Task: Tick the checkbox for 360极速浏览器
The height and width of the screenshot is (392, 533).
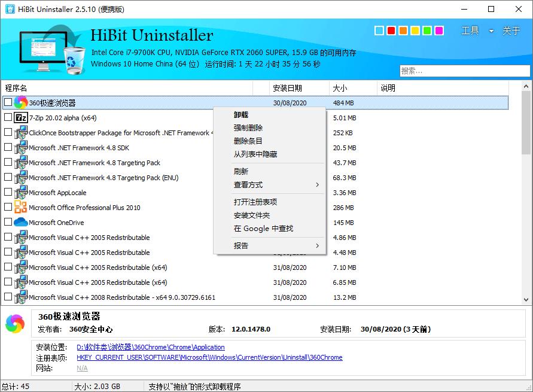Action: 8,103
